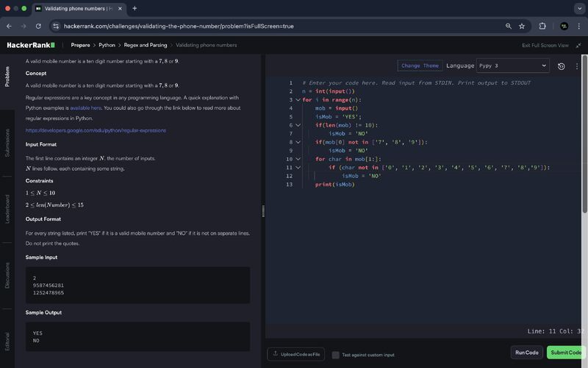The width and height of the screenshot is (588, 368).
Task: Open the developers.google.com regular-expressions link
Action: pyautogui.click(x=96, y=130)
